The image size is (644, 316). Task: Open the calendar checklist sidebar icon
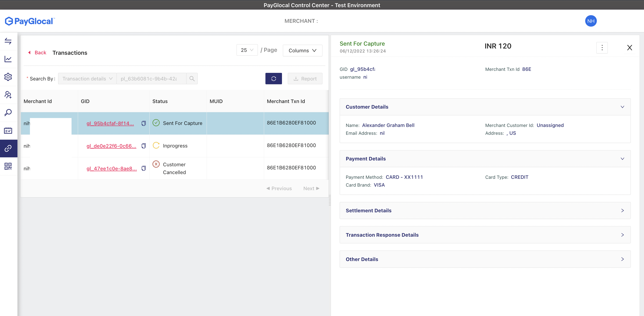coord(8,130)
